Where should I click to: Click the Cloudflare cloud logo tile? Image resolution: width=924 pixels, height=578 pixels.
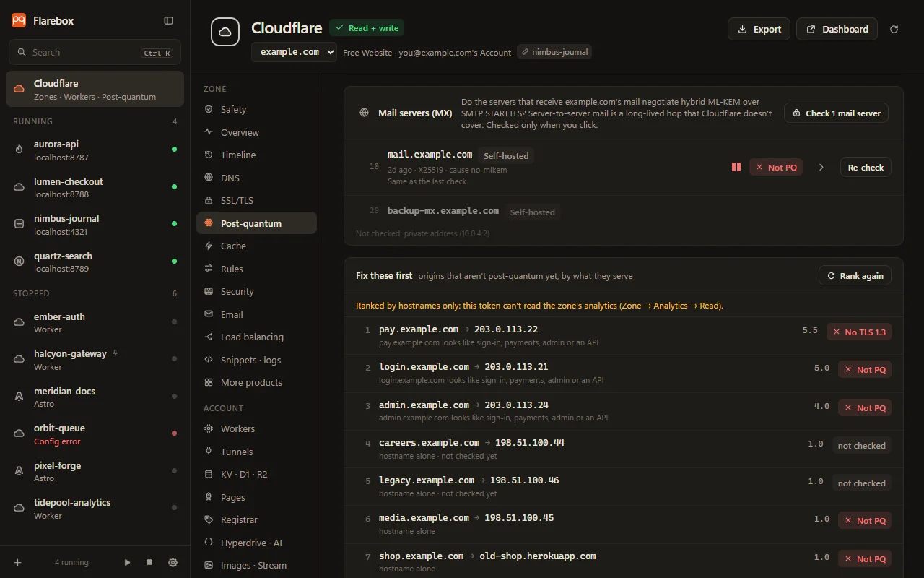pyautogui.click(x=225, y=32)
